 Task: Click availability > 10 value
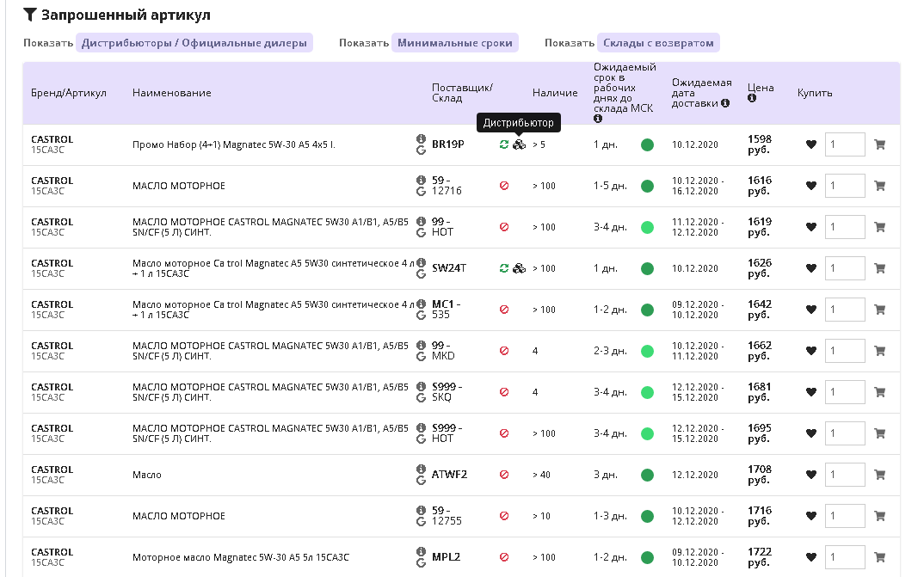(541, 516)
